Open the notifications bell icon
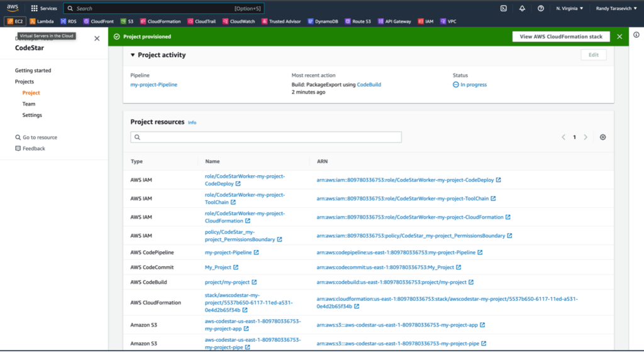 [522, 8]
